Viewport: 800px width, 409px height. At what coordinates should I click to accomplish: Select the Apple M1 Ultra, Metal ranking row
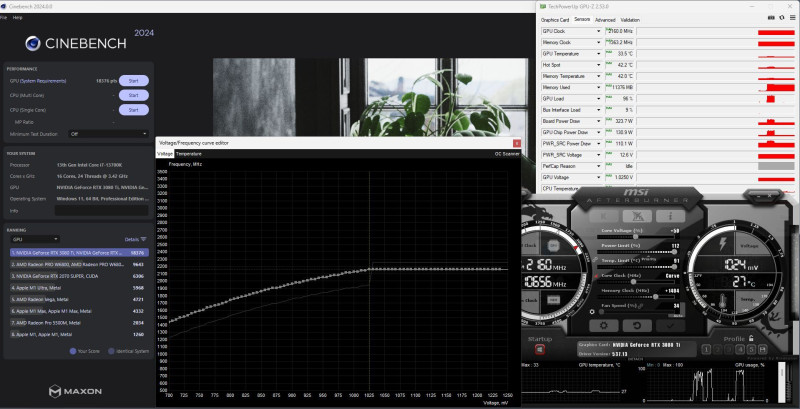[x=79, y=288]
